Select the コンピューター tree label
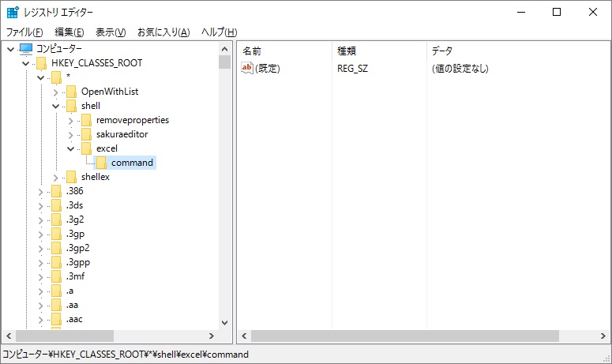 pyautogui.click(x=59, y=49)
